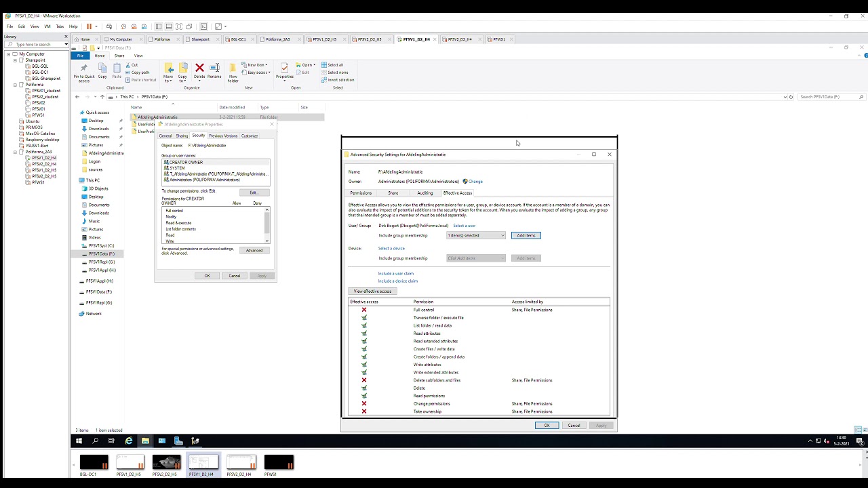This screenshot has width=868, height=488.
Task: Click Explorer Back arrow navigation button
Action: click(x=77, y=97)
